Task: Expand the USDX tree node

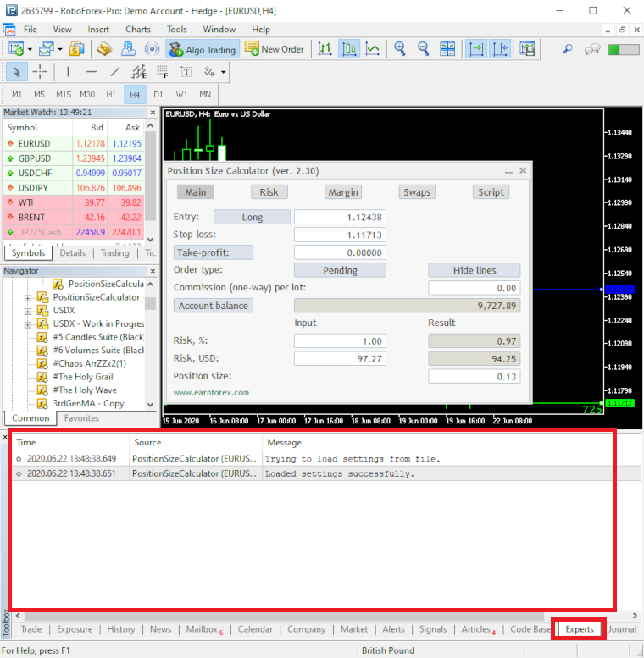Action: [28, 312]
